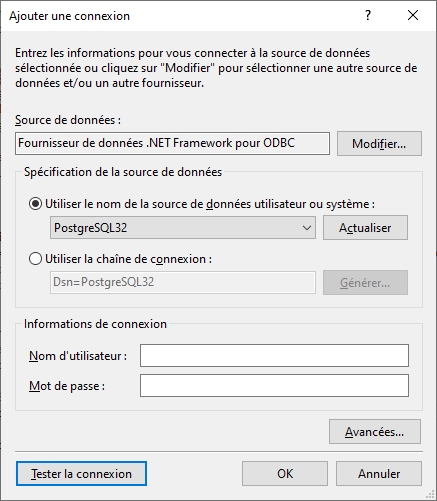Screen dimensions: 437x501
Task: Focus the Nom d'utilisateur input field
Action: click(274, 356)
